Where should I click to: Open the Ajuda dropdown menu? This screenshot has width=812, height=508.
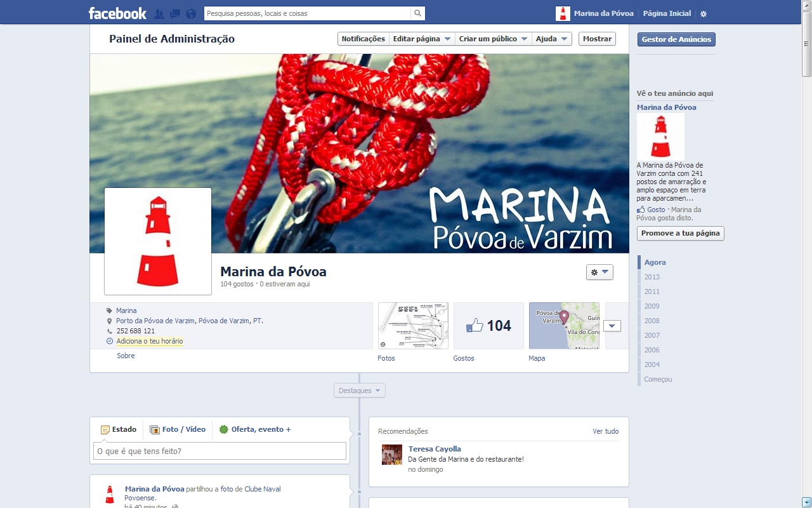[551, 39]
